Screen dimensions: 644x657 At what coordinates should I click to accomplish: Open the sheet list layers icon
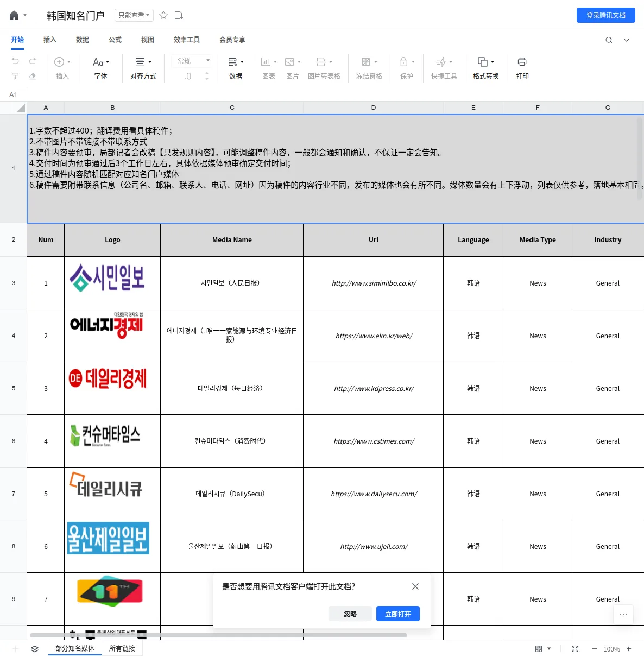35,649
